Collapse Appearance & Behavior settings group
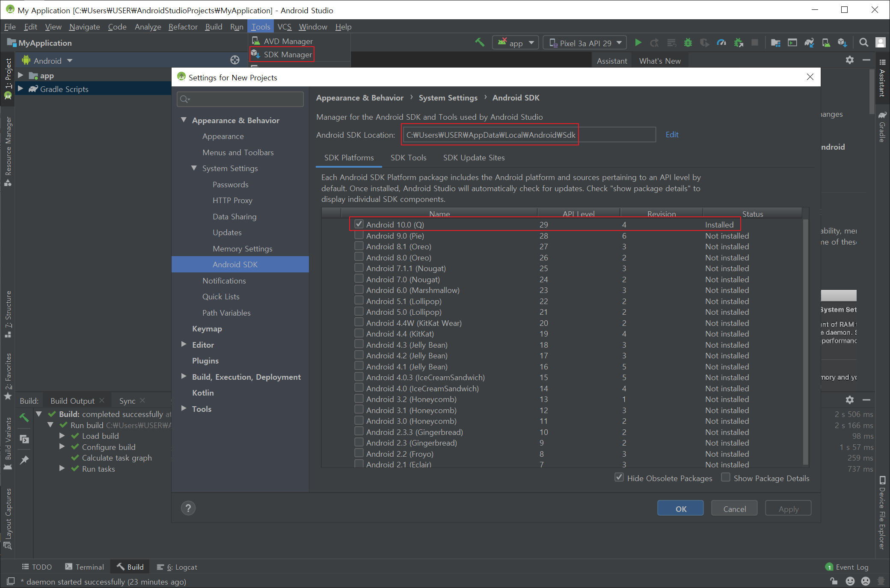 [x=184, y=120]
